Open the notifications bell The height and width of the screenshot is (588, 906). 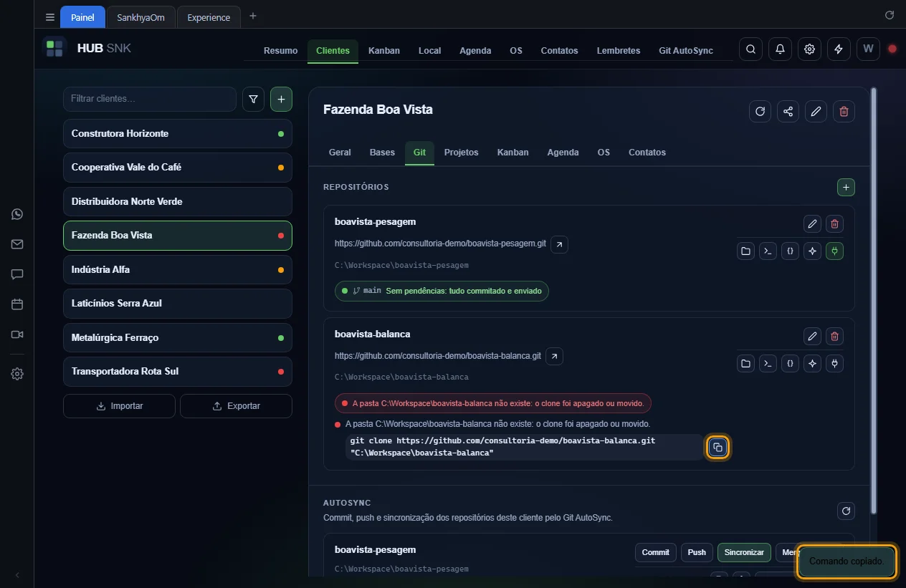780,49
